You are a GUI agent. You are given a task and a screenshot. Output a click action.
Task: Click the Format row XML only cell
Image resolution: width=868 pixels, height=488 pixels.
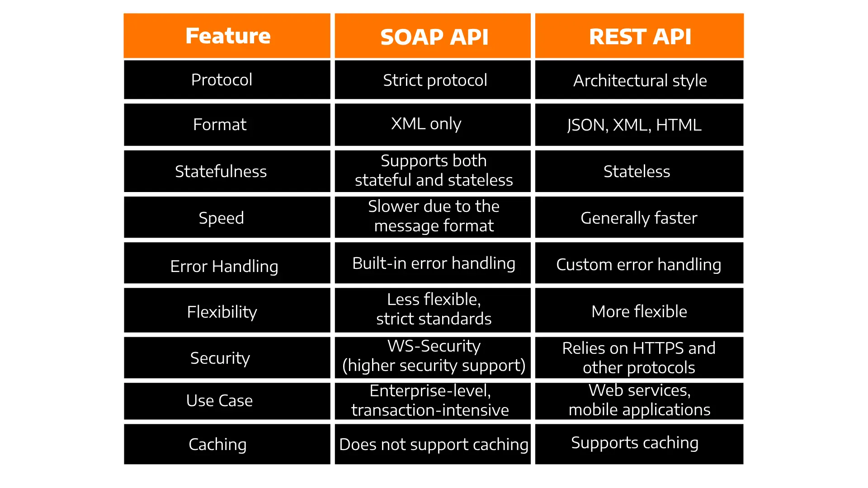(x=434, y=124)
